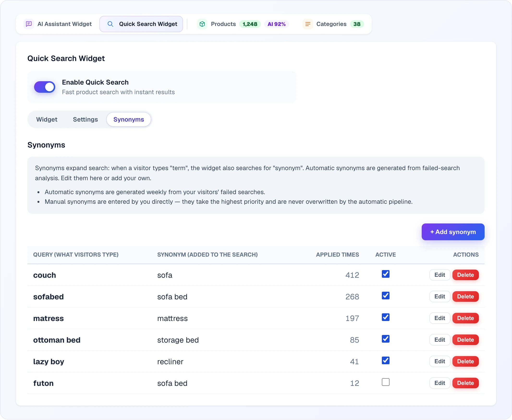Uncheck Active for the sofabed synonym
Image resolution: width=512 pixels, height=420 pixels.
(x=385, y=296)
